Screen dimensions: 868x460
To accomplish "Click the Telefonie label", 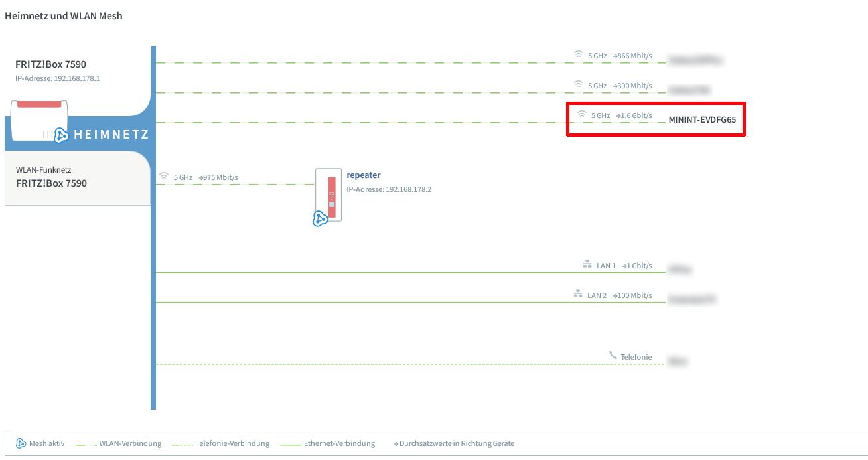I will click(x=636, y=357).
